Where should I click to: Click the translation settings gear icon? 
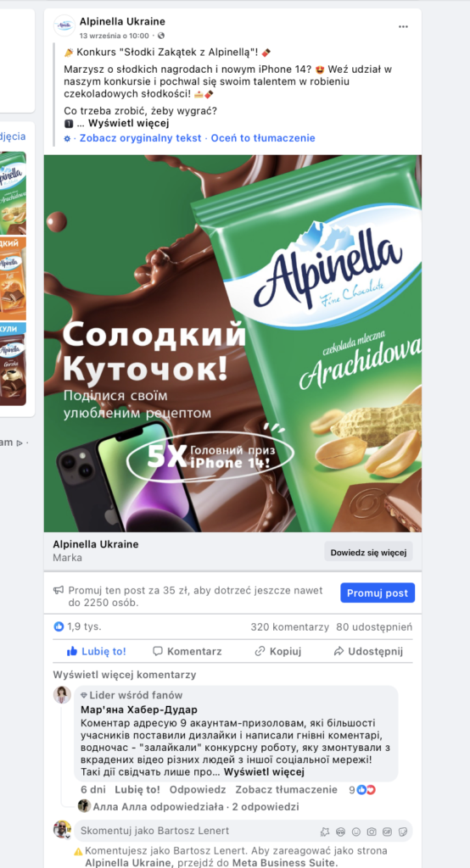67,138
